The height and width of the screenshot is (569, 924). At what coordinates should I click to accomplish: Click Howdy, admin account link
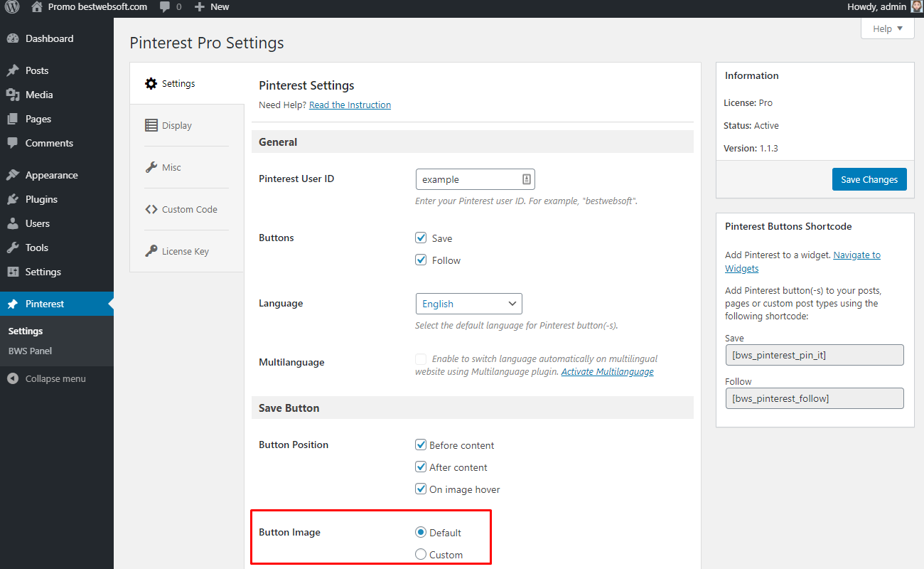point(884,7)
